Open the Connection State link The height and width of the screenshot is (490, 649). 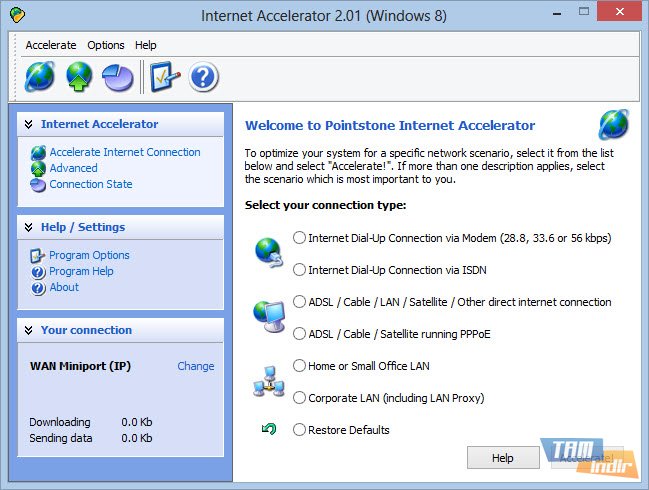pyautogui.click(x=91, y=184)
